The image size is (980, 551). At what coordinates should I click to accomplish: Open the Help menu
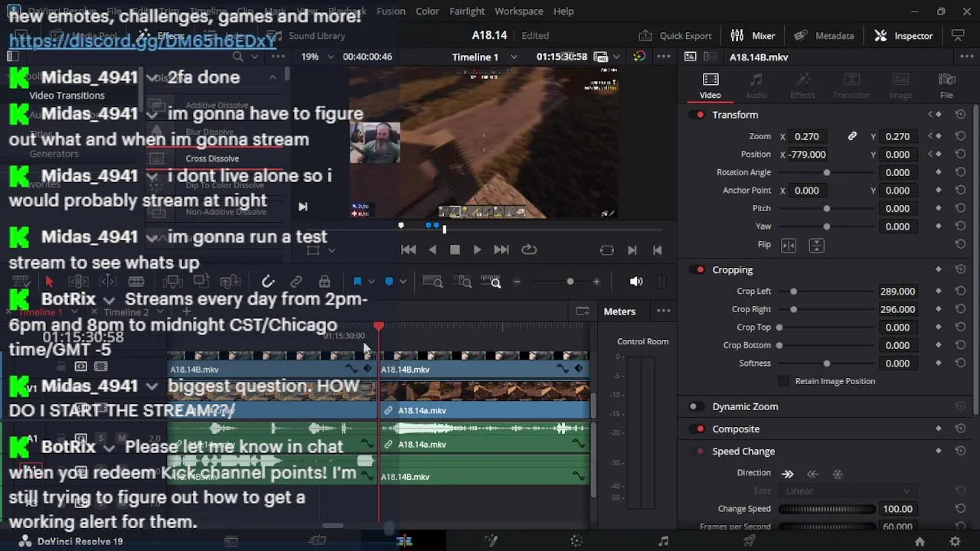563,11
